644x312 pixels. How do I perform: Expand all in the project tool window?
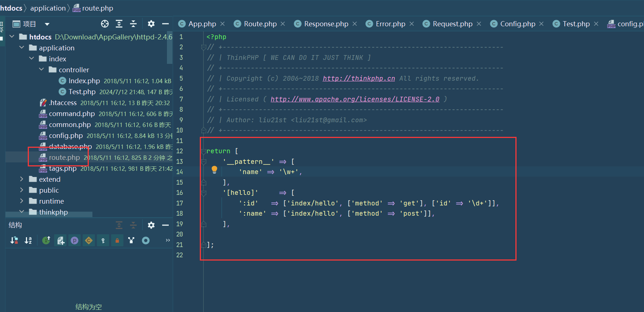tap(119, 24)
